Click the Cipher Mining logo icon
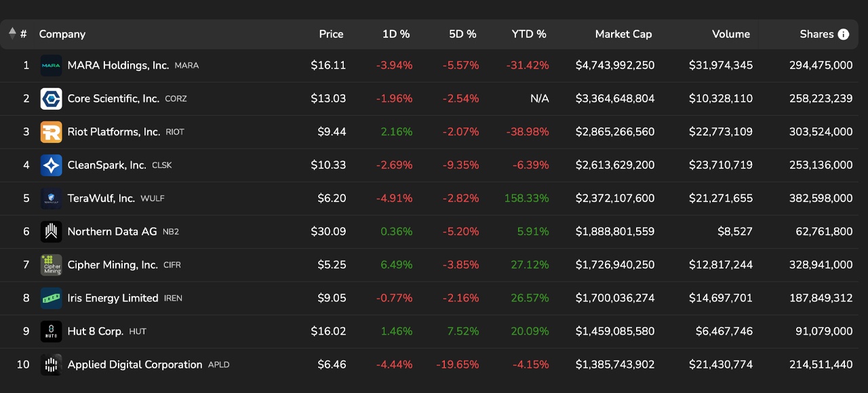868x393 pixels. coord(51,265)
